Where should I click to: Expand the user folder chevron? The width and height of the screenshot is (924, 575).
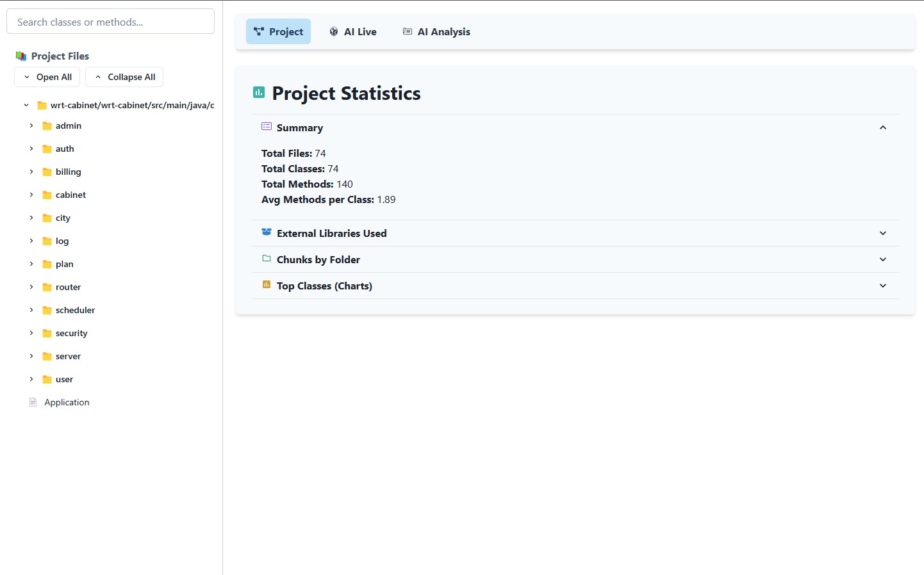(31, 379)
